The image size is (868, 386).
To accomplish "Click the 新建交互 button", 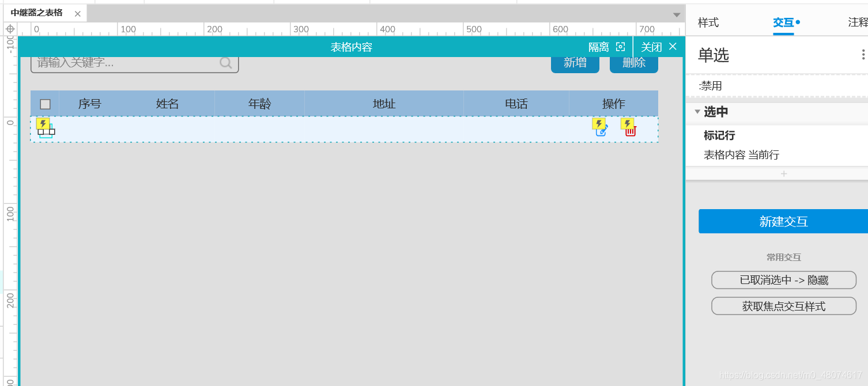I will (x=783, y=221).
